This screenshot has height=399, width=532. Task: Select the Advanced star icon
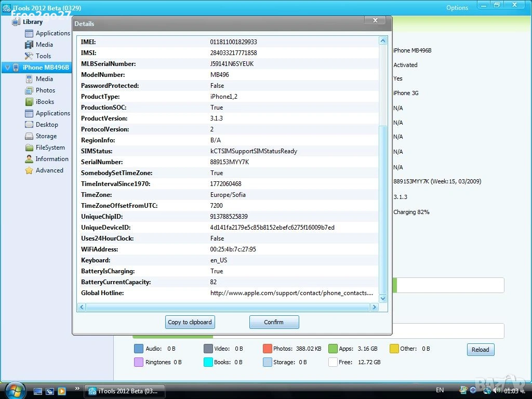(x=29, y=170)
